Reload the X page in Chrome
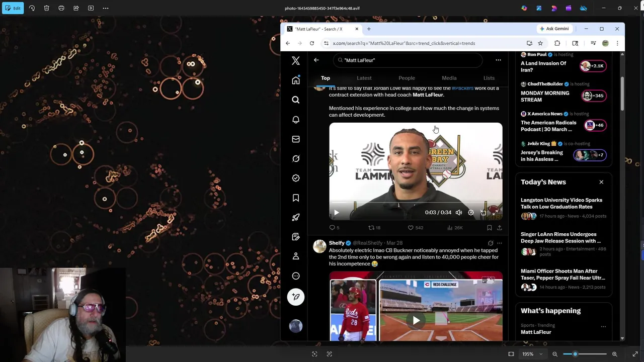644x362 pixels. 312,43
